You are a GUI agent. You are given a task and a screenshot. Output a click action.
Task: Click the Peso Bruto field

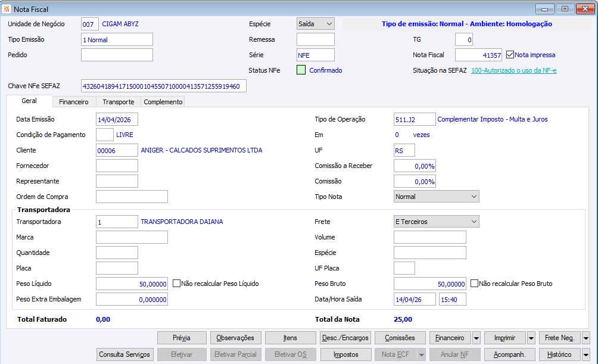430,284
